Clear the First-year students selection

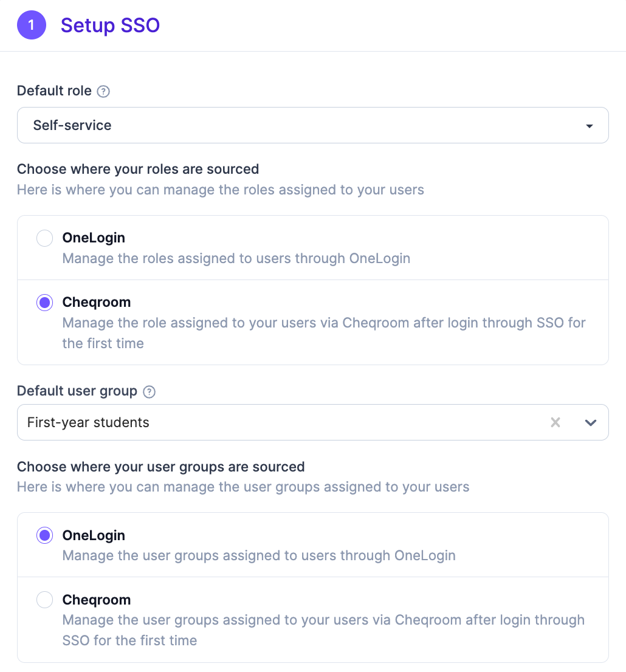[555, 422]
